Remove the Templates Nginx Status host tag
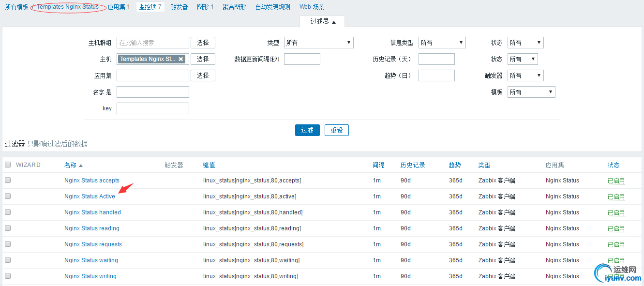Image resolution: width=644 pixels, height=286 pixels. (x=181, y=59)
